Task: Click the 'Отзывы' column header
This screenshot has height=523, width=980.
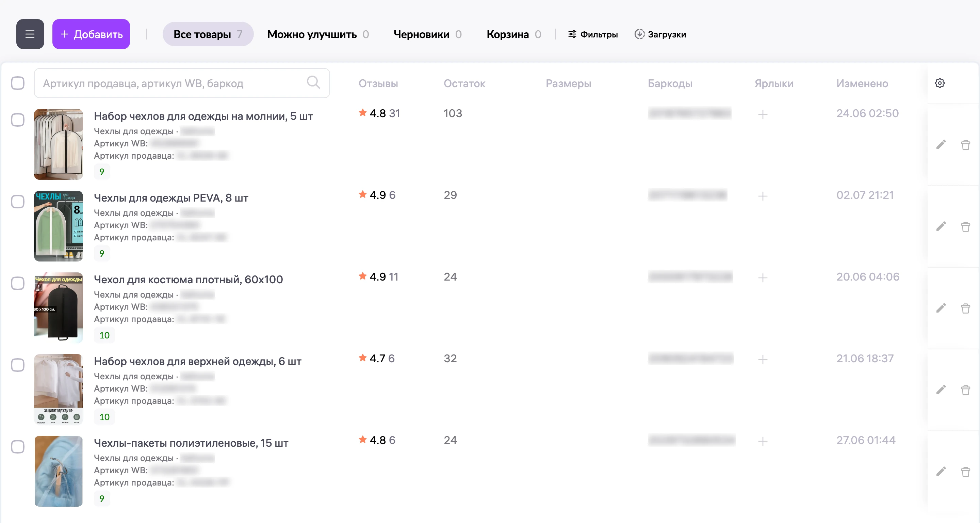Action: click(x=378, y=83)
